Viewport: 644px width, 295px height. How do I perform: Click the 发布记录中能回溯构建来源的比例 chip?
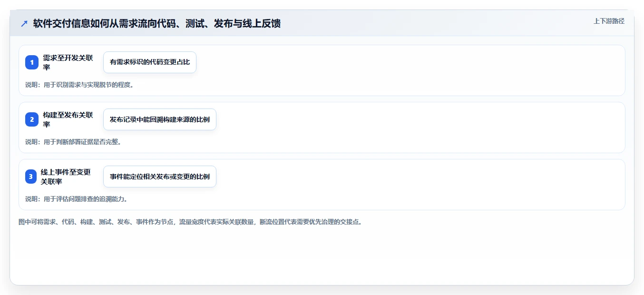click(x=160, y=119)
